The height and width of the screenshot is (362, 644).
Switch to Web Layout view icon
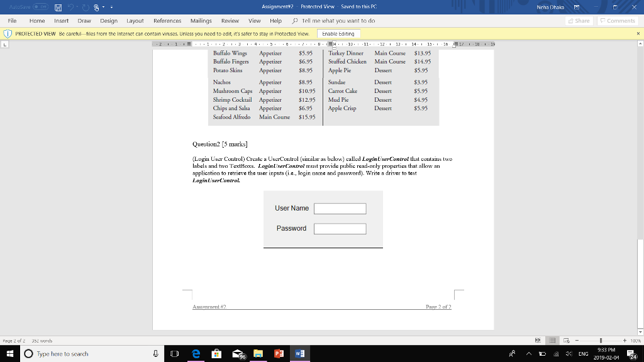pyautogui.click(x=567, y=341)
